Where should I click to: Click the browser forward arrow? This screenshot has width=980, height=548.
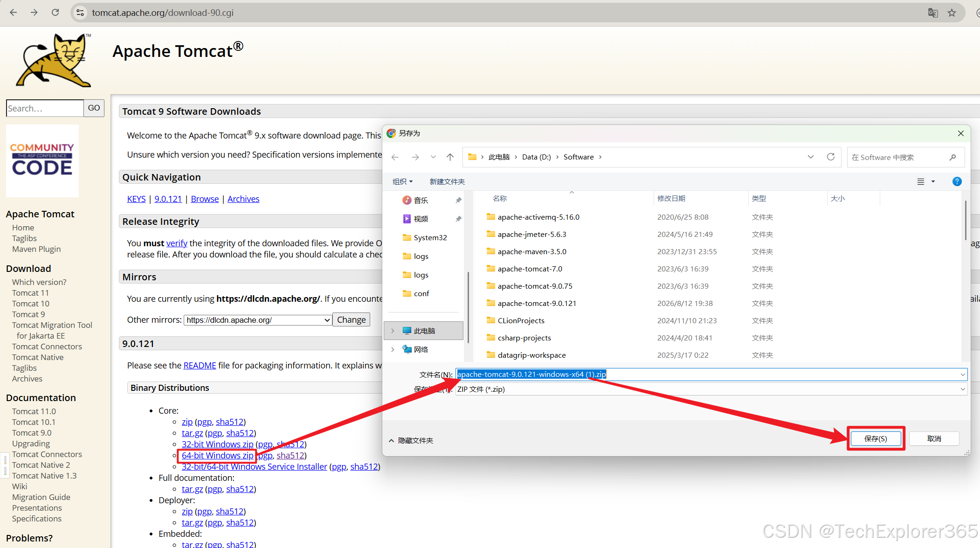[x=34, y=13]
